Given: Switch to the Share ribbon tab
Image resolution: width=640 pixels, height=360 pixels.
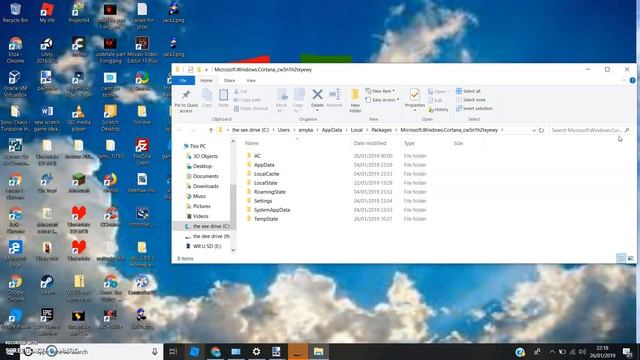Looking at the screenshot, I should pyautogui.click(x=229, y=80).
